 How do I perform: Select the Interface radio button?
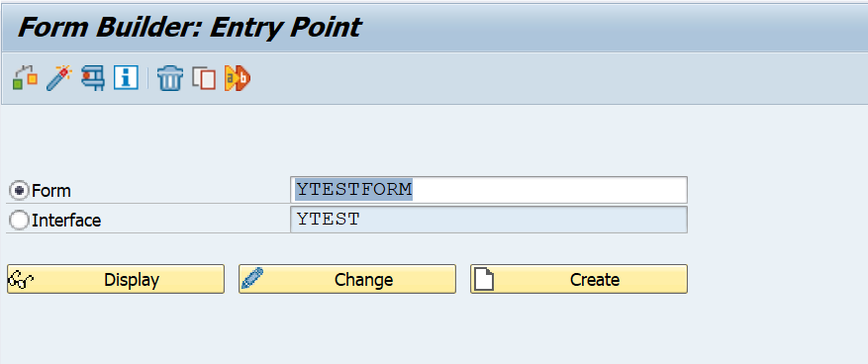point(20,221)
